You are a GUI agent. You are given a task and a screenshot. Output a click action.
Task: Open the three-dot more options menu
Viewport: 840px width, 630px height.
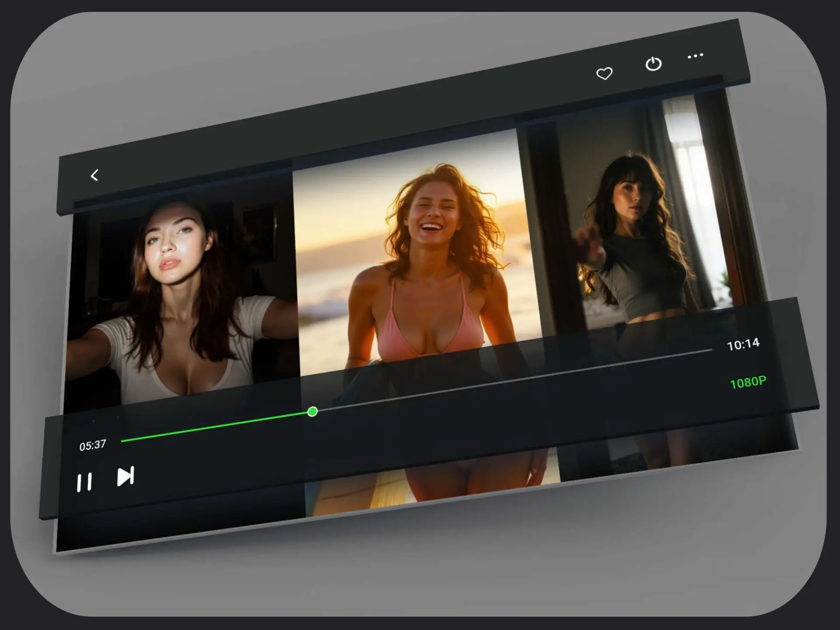pyautogui.click(x=695, y=56)
